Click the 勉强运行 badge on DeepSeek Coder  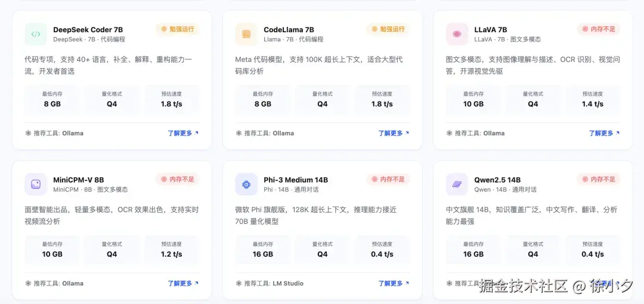177,29
